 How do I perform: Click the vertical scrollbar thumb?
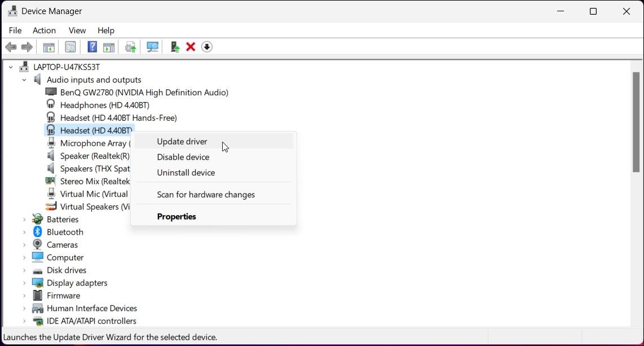636,122
